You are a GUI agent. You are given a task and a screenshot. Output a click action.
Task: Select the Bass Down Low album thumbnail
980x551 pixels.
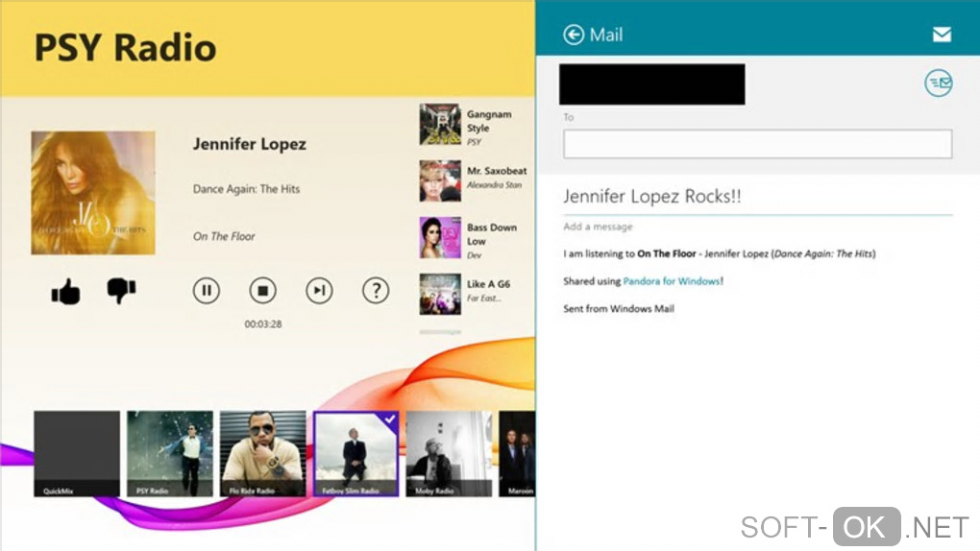click(440, 237)
